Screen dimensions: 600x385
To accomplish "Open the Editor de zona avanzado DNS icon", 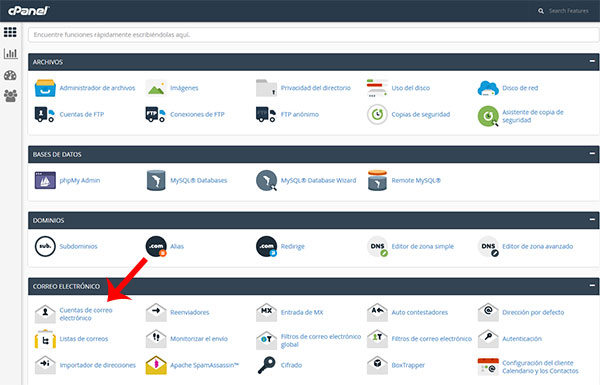I will click(488, 246).
